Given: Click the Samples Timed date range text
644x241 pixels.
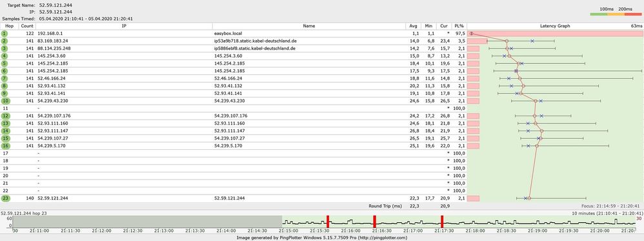Looking at the screenshot, I should click(86, 19).
